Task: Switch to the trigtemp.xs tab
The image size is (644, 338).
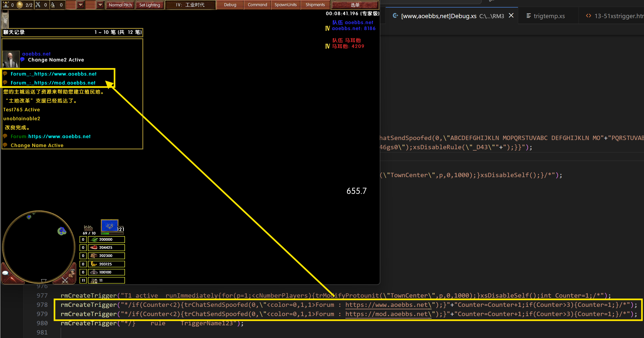Action: (x=549, y=16)
